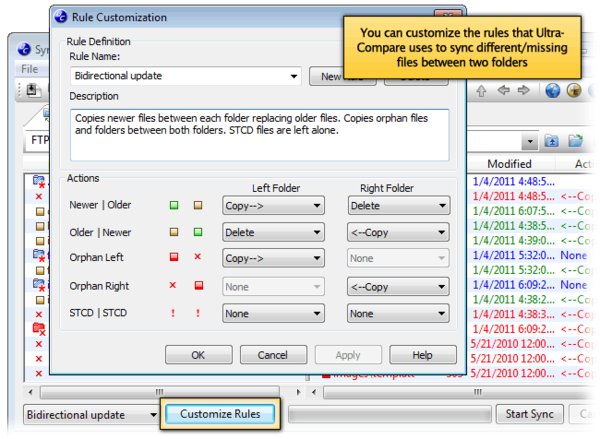Screen dimensions: 600x439
Task: Open the File menu in Sync window
Action: (30, 69)
